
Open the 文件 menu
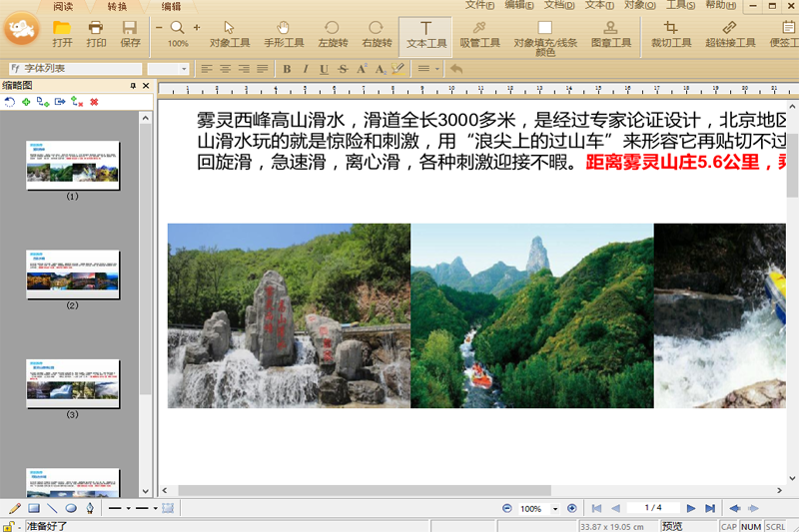479,6
